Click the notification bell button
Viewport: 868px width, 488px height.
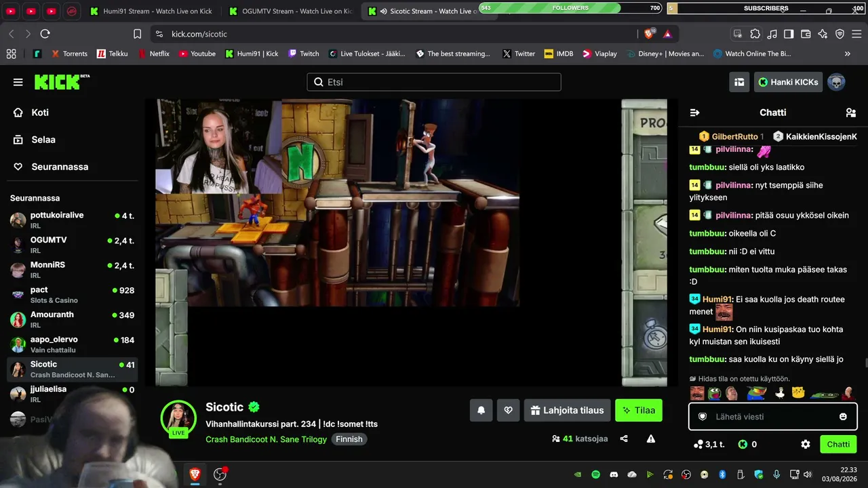(481, 410)
